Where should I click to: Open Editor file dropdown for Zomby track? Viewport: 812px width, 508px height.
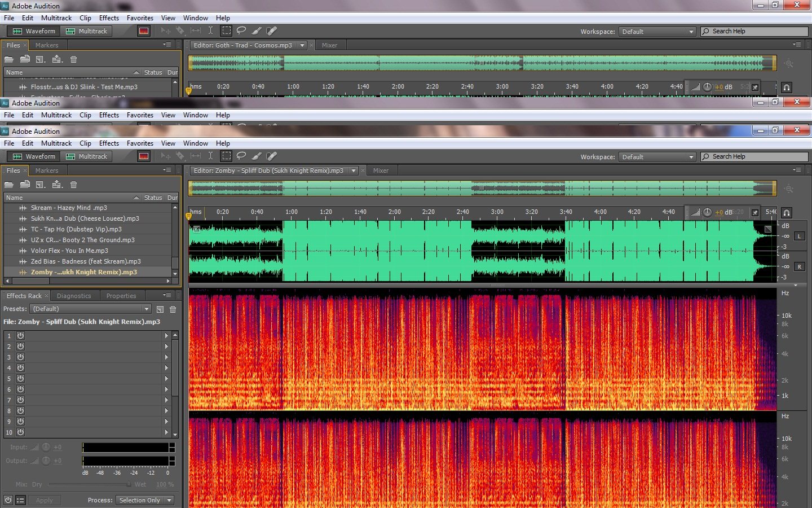point(354,170)
